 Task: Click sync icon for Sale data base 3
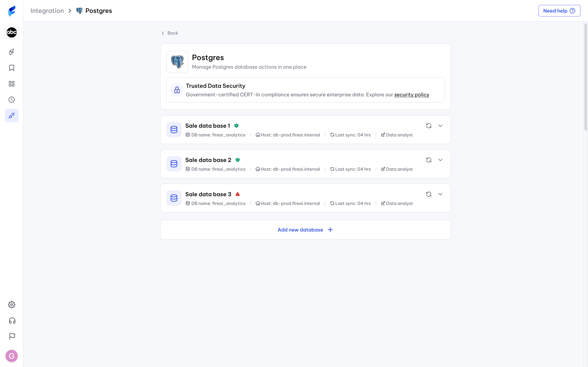coord(428,194)
